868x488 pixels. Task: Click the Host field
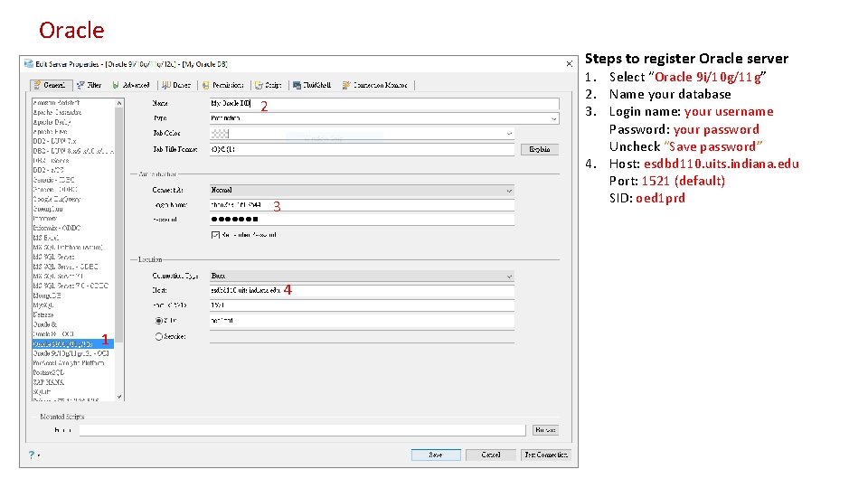pyautogui.click(x=362, y=290)
